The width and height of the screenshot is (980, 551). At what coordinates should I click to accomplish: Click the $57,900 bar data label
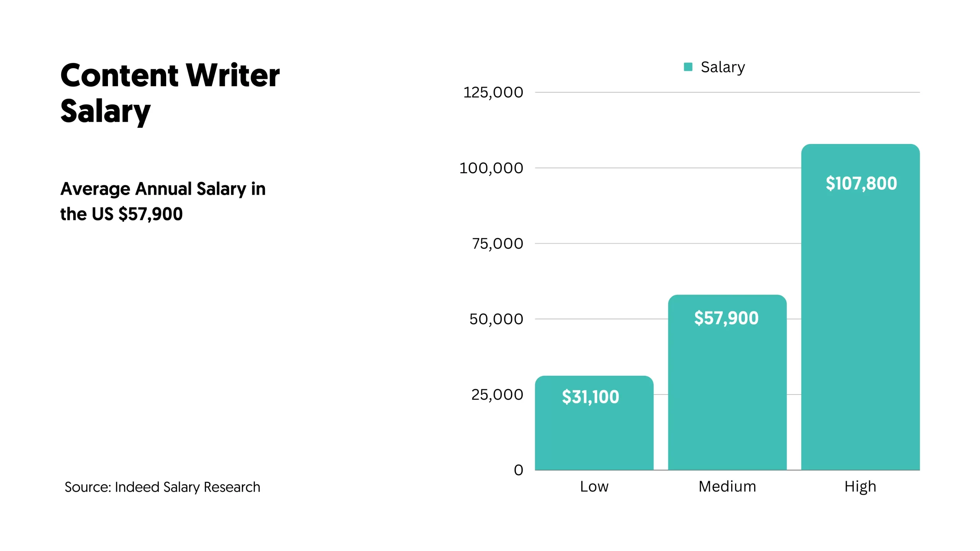coord(726,318)
